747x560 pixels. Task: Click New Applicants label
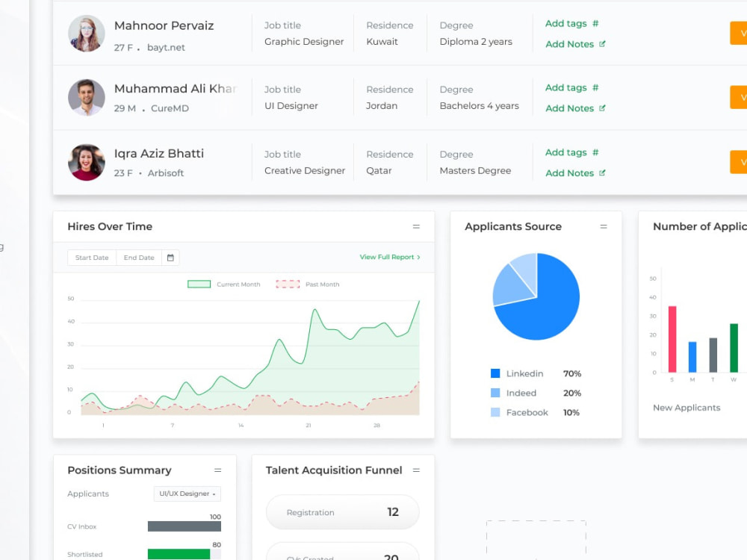tap(686, 408)
